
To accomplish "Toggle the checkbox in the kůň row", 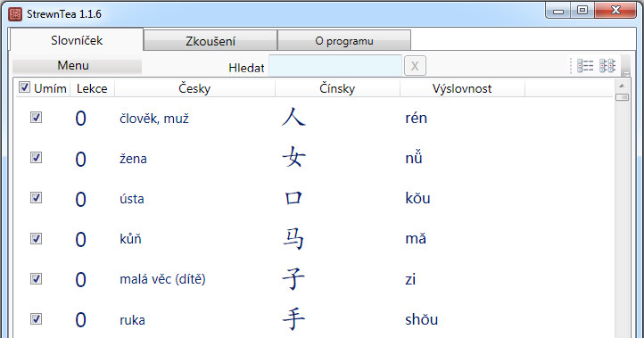I will [x=37, y=238].
